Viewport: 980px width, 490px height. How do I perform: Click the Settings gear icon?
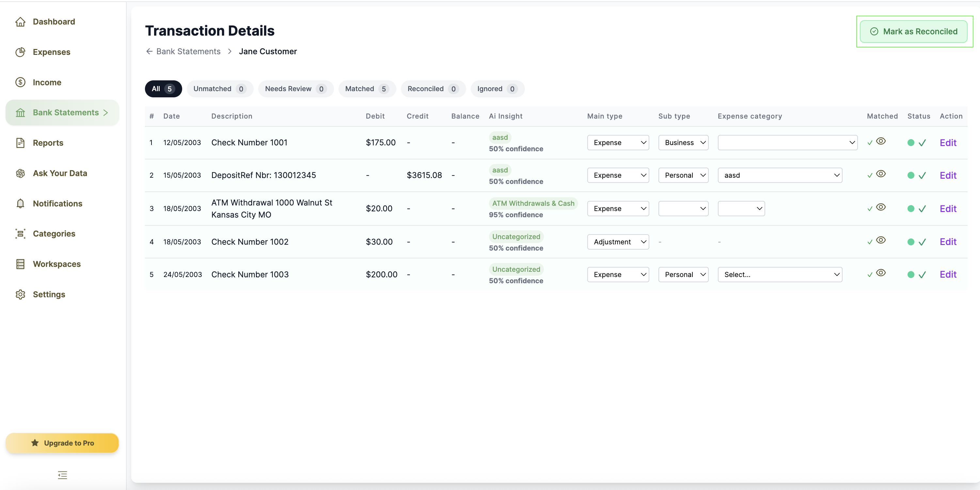(x=21, y=294)
